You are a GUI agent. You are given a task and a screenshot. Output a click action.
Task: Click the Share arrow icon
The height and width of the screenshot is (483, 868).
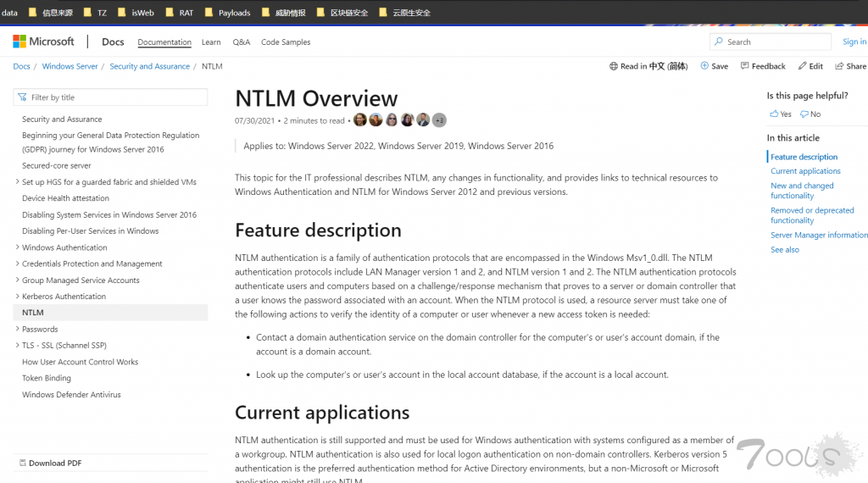[x=839, y=66]
